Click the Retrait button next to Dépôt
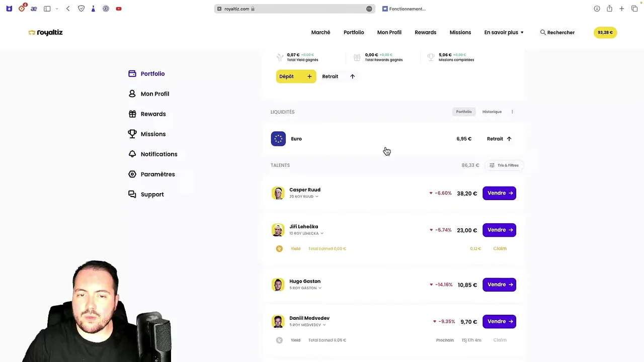 coord(339,76)
